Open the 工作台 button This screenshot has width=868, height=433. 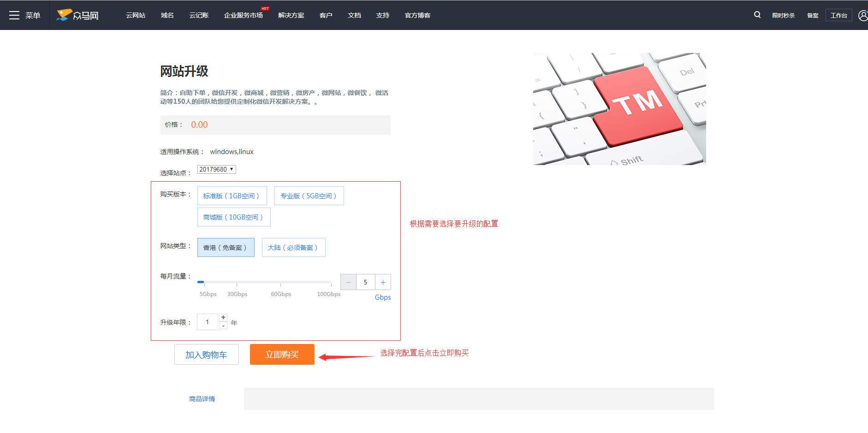pyautogui.click(x=838, y=15)
